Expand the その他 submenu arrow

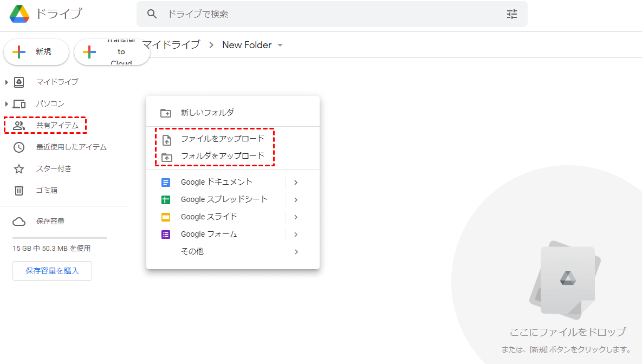click(296, 252)
